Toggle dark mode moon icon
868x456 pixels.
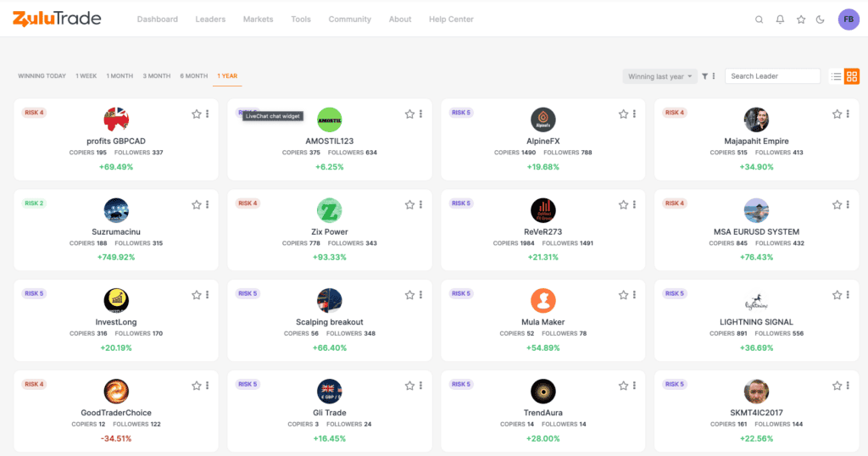821,19
